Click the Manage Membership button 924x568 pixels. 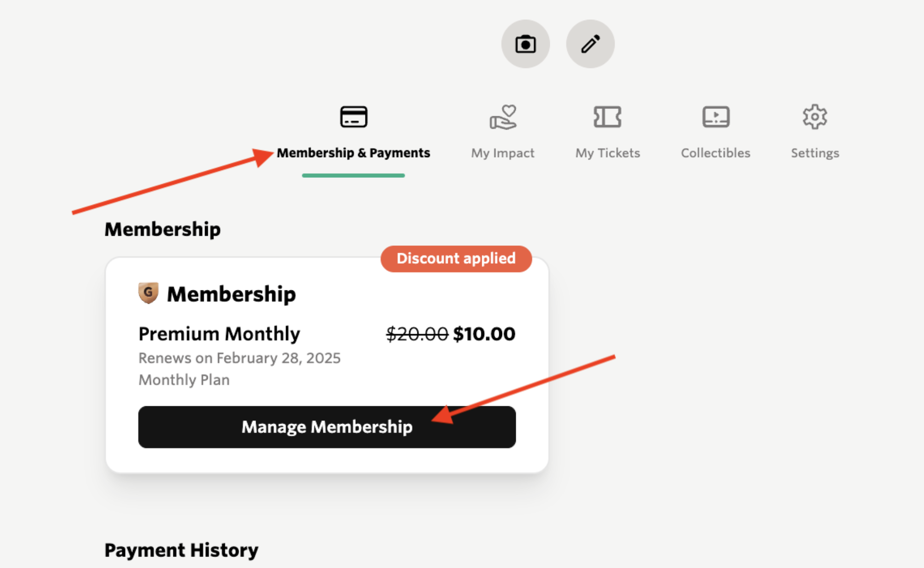[327, 427]
